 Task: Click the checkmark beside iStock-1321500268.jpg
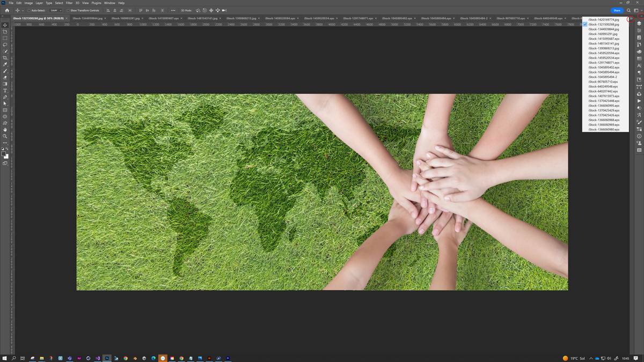(584, 25)
